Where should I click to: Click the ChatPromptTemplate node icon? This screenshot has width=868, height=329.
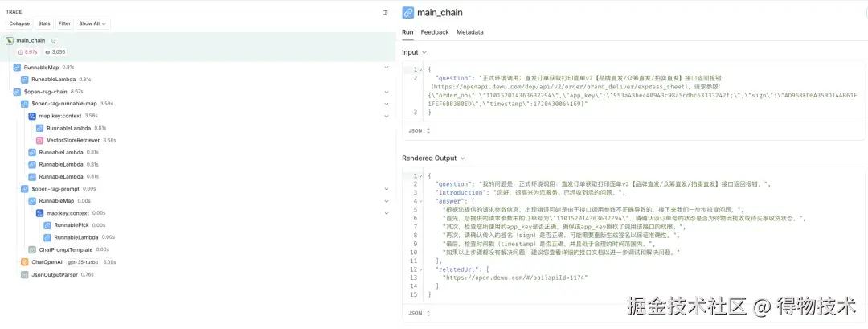32,250
